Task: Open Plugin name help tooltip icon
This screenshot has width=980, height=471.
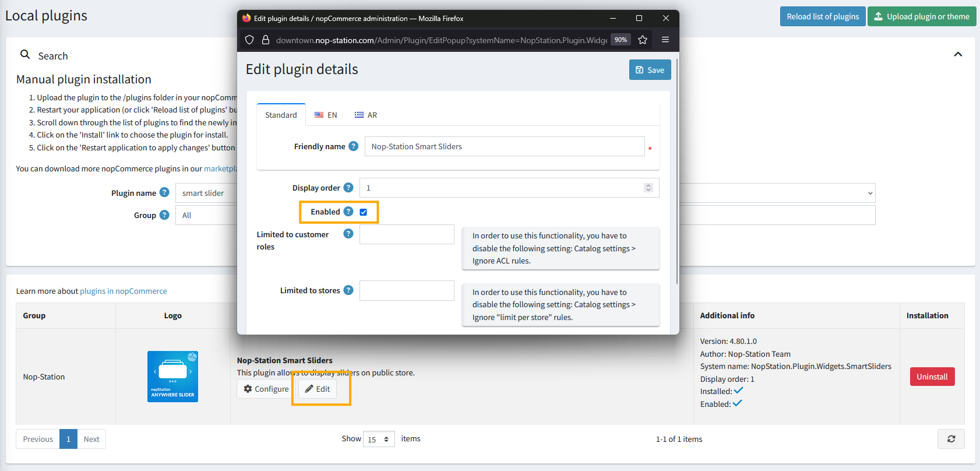Action: pos(164,192)
